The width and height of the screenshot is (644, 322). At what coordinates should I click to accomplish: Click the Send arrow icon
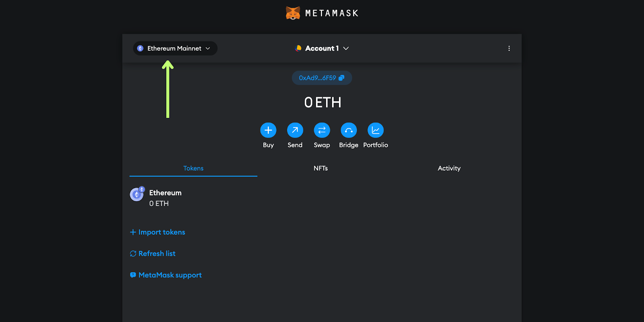coord(295,130)
